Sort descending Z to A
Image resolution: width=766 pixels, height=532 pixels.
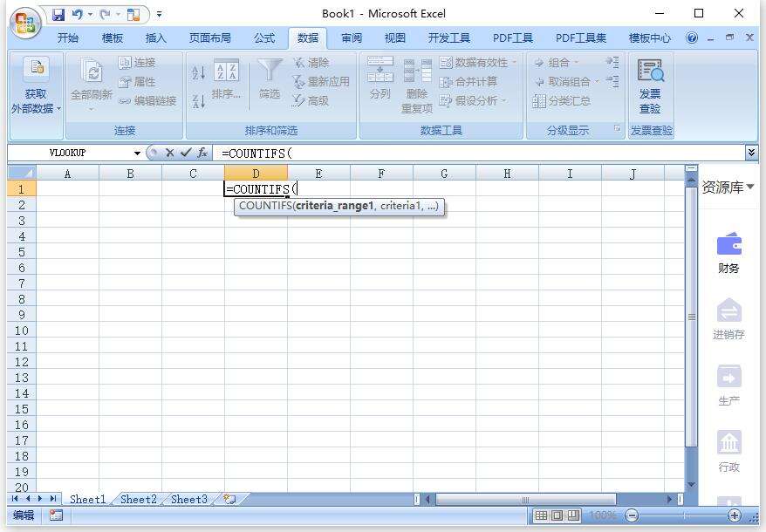(x=198, y=101)
